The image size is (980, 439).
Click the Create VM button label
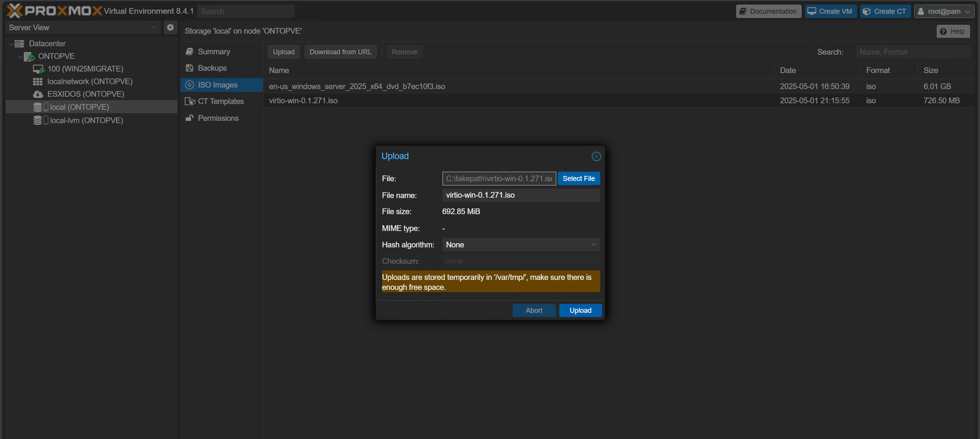coord(835,11)
